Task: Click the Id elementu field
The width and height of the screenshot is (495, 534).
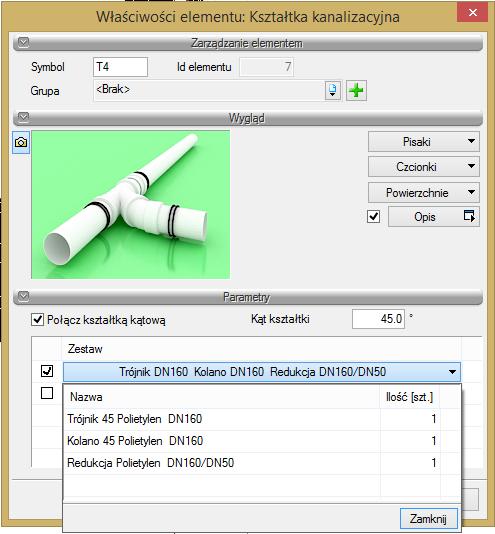Action: 266,67
